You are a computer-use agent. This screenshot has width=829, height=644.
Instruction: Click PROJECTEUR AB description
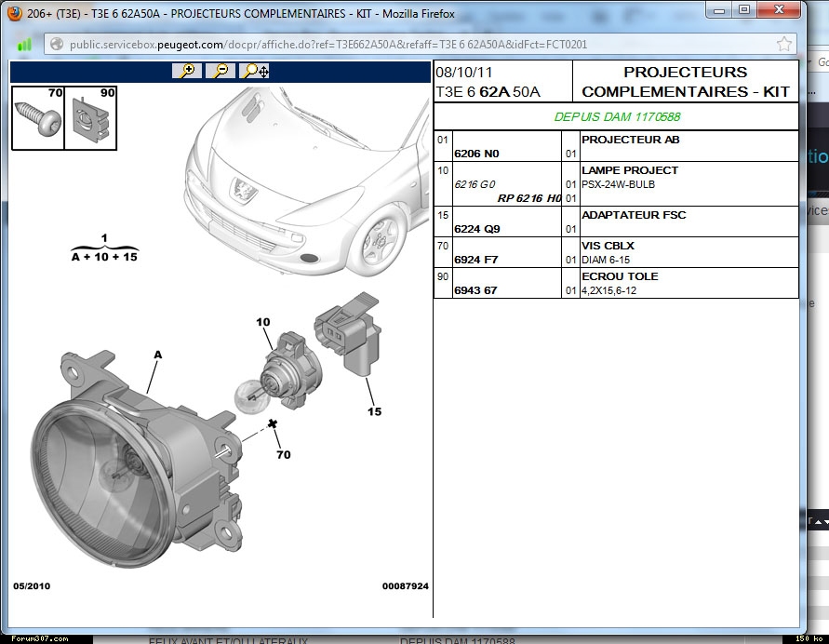[x=630, y=140]
